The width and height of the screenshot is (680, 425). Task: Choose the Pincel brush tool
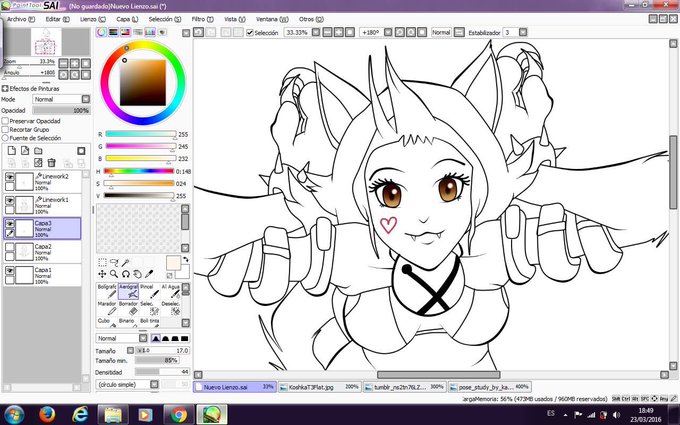(149, 291)
